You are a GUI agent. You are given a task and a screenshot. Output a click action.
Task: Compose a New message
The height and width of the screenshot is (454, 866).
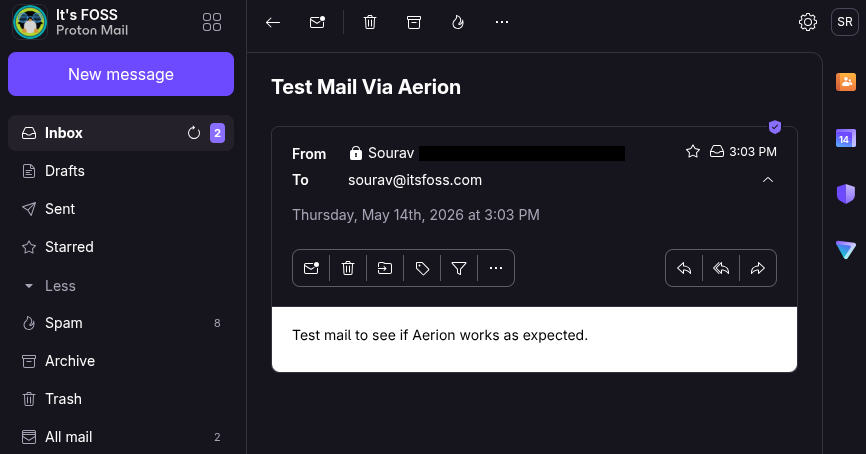121,74
